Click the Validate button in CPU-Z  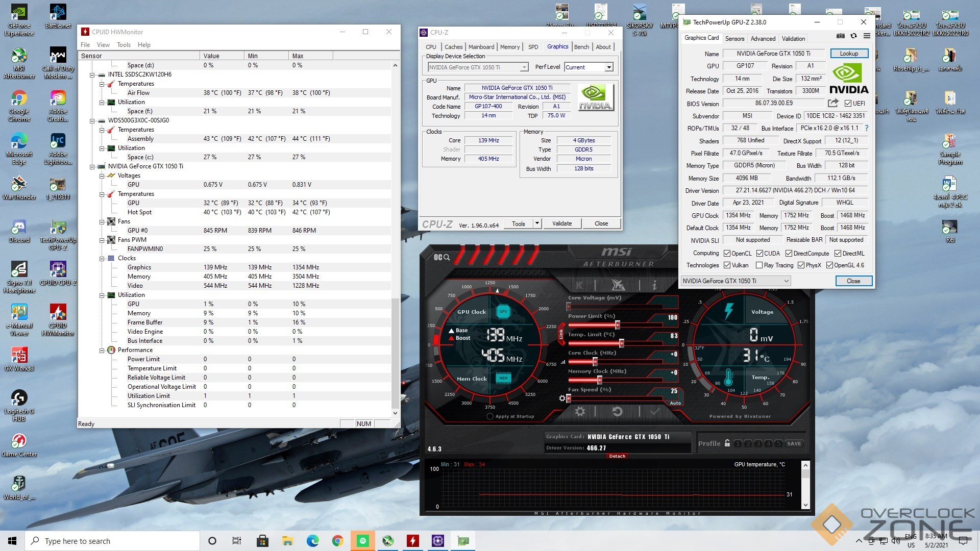click(x=561, y=223)
